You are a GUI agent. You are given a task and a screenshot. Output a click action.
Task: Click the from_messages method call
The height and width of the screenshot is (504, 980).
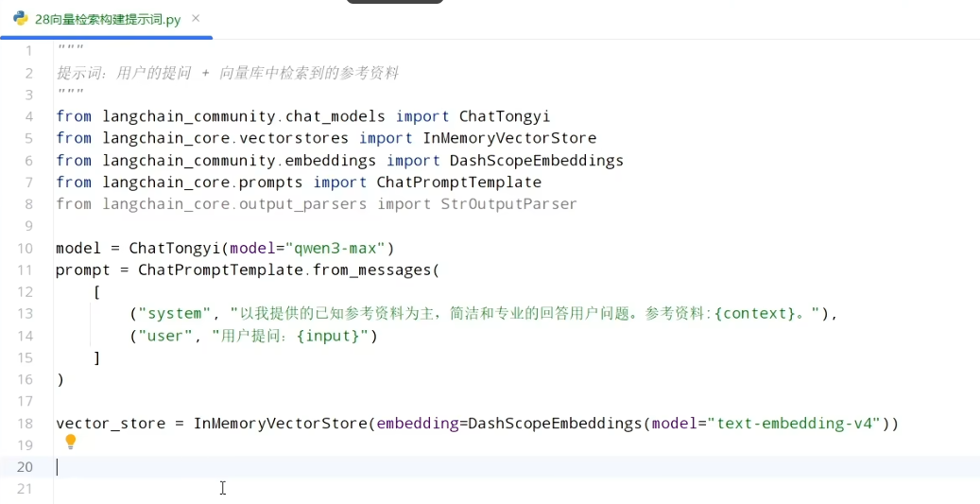371,270
